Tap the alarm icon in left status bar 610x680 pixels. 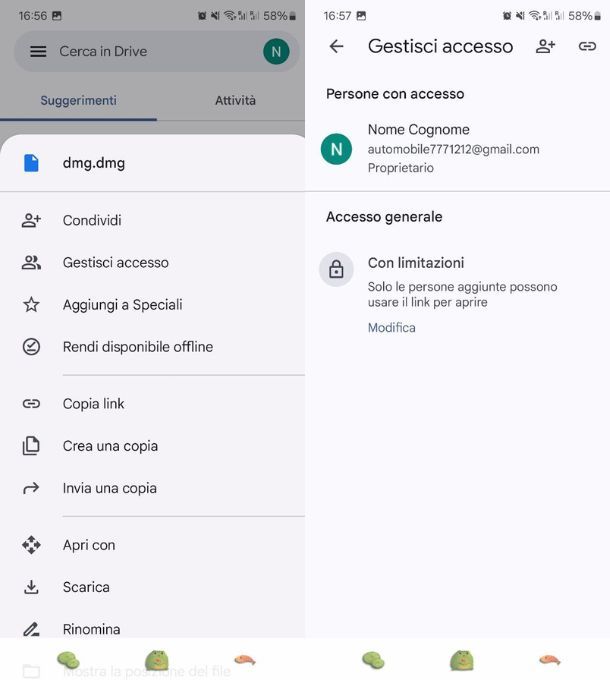(x=202, y=16)
